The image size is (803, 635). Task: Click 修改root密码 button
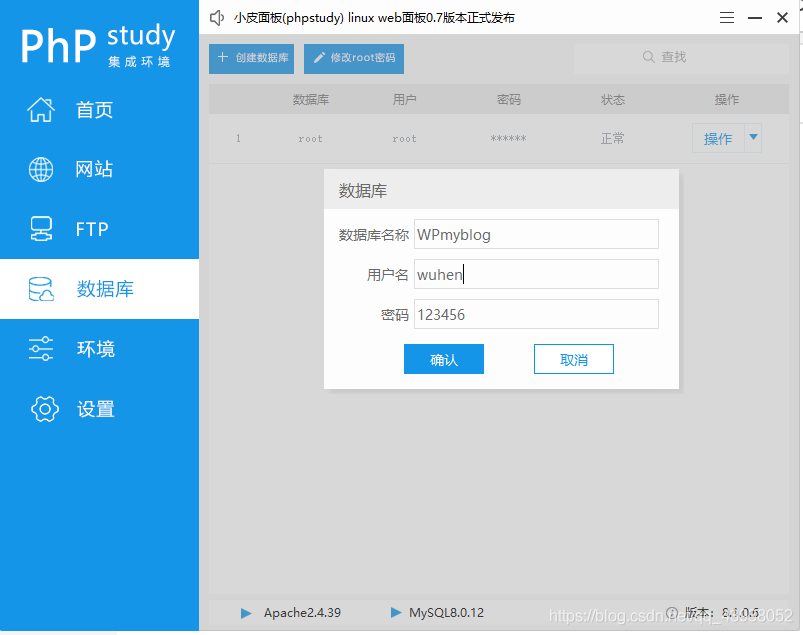tap(354, 58)
